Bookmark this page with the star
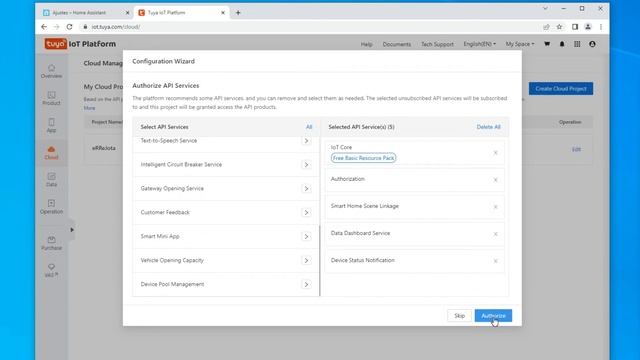The image size is (640, 360). pyautogui.click(x=559, y=27)
